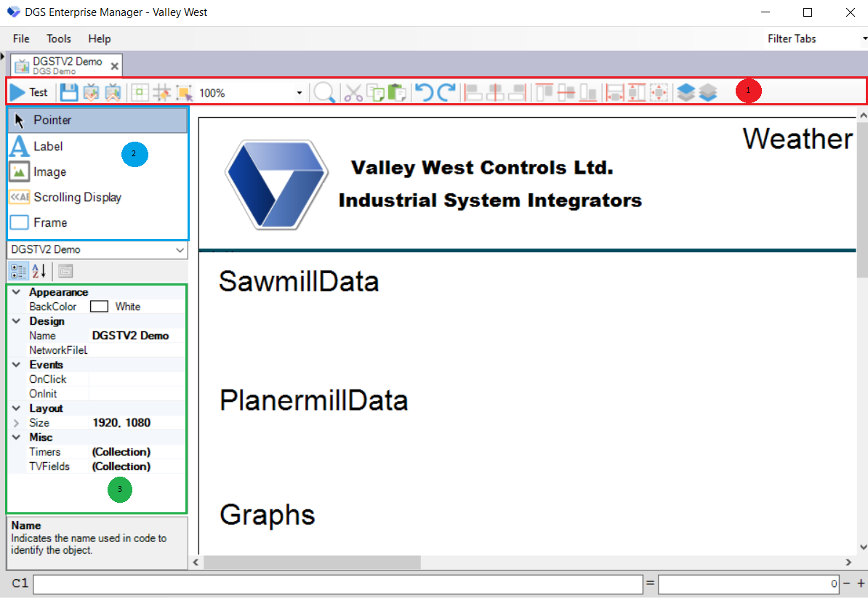Open the Help menu
Viewport: 868px width, 598px height.
(x=100, y=39)
